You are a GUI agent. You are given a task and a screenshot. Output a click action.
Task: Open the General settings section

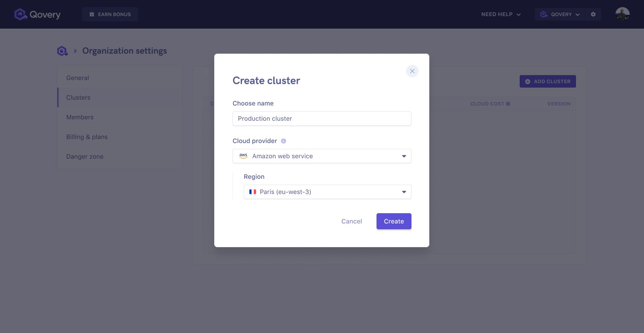click(x=119, y=78)
